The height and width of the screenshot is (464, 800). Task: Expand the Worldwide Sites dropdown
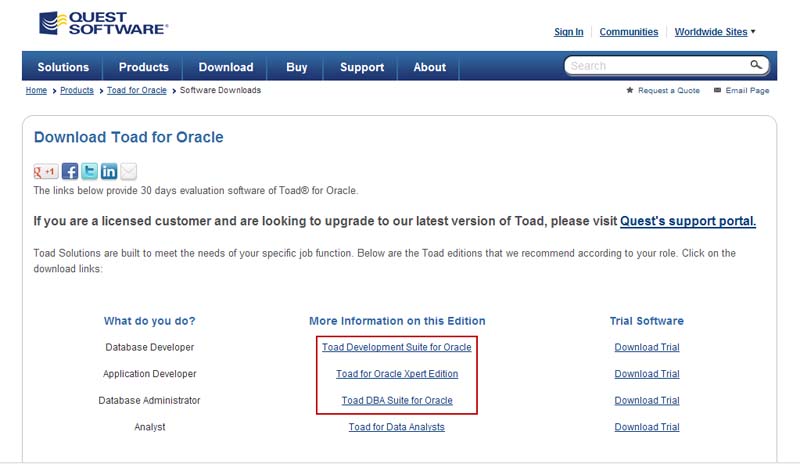click(715, 32)
